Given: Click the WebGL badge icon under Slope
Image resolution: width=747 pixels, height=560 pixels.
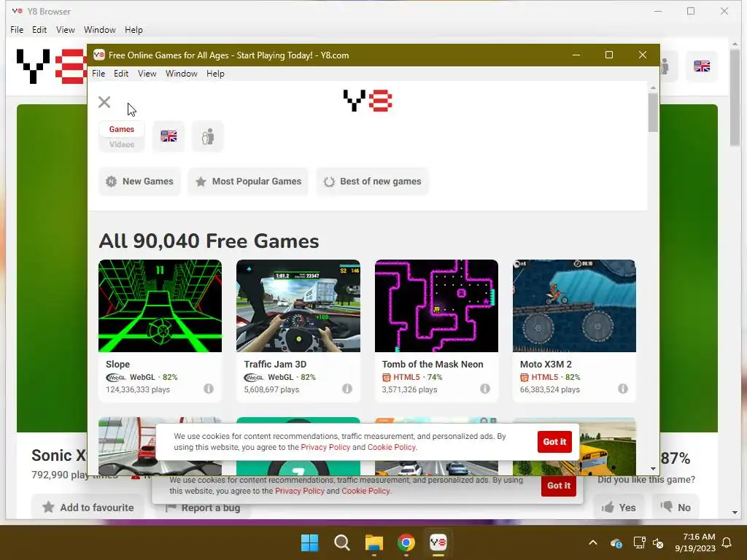Looking at the screenshot, I should pos(116,378).
